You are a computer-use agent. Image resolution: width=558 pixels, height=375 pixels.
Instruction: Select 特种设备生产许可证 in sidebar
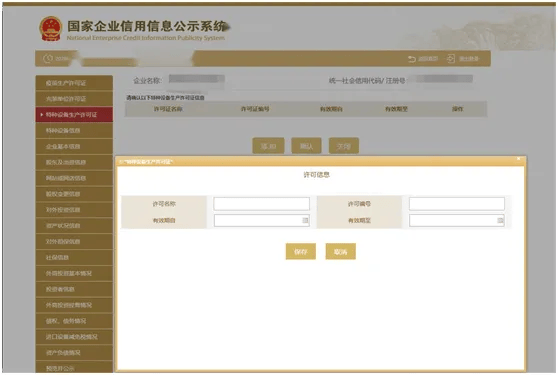pos(74,115)
